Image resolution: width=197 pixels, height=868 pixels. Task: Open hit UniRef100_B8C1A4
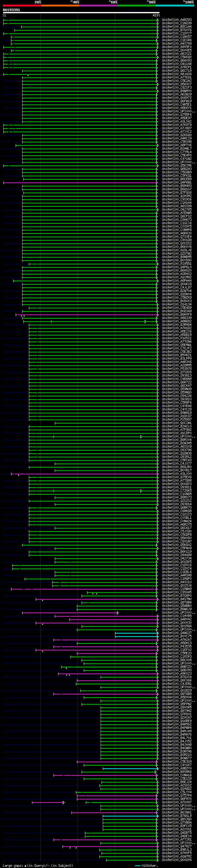pyautogui.click(x=177, y=26)
